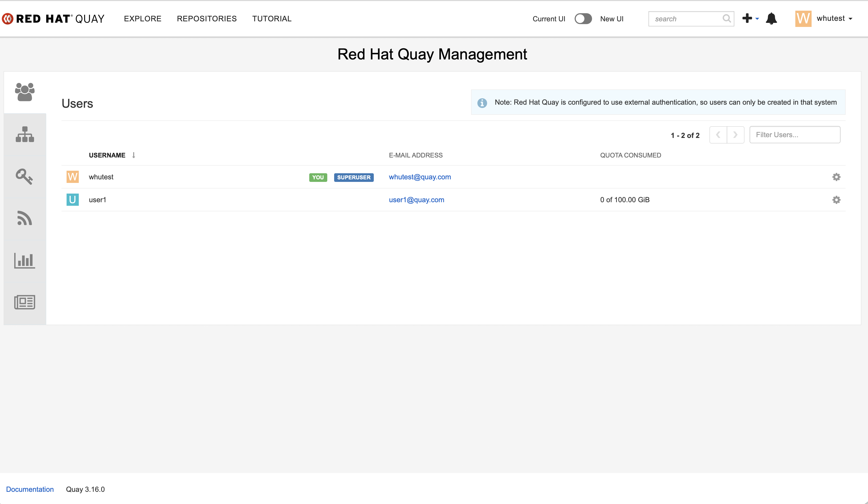Open the Change Log feed icon
This screenshot has width=868, height=504.
pos(24,218)
